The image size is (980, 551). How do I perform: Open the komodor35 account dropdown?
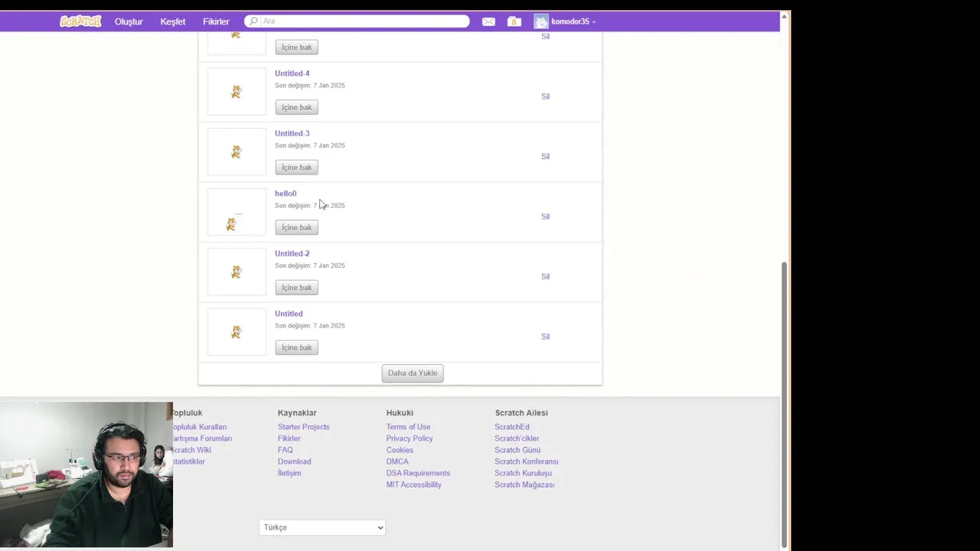pyautogui.click(x=573, y=21)
